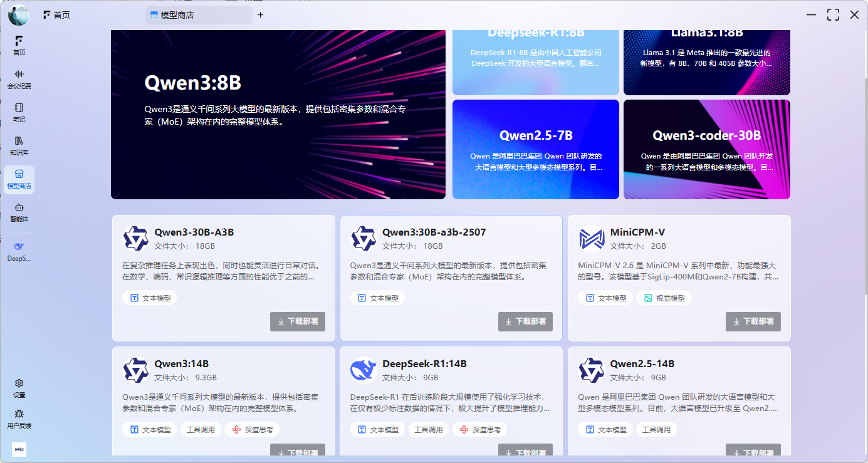
Task: Open the DeepSeek shortcut in the sidebar
Action: pos(19,251)
